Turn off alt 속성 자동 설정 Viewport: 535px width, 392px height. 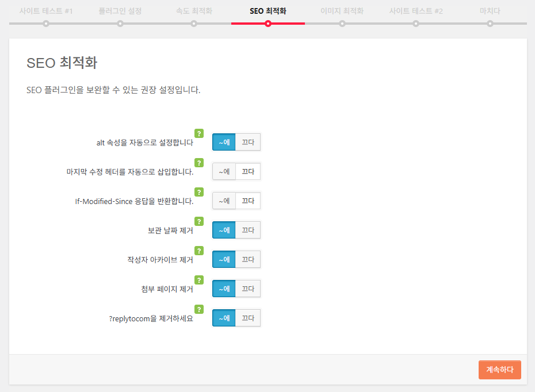pos(248,142)
